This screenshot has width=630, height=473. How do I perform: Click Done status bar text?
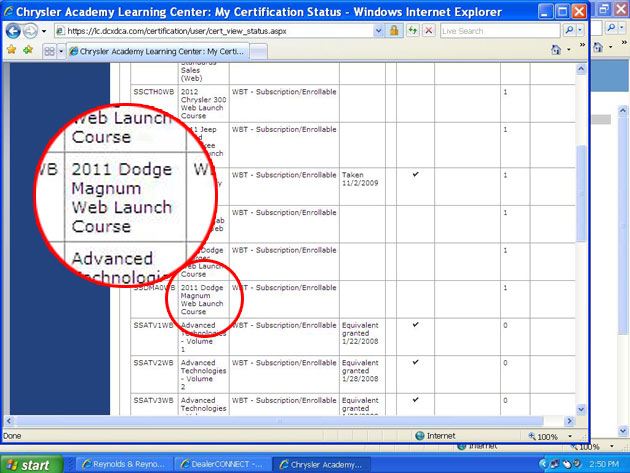pyautogui.click(x=12, y=436)
